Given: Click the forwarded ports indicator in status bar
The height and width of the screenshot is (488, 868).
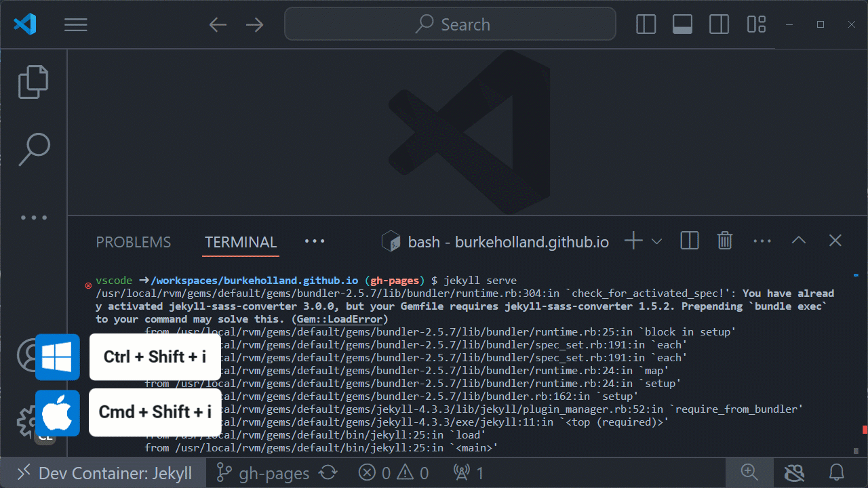Looking at the screenshot, I should pos(467,472).
